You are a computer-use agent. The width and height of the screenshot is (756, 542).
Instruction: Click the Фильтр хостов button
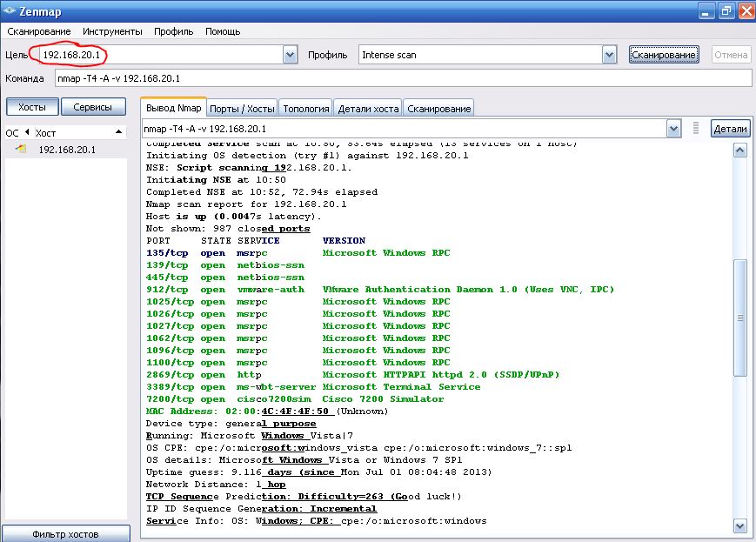click(65, 534)
